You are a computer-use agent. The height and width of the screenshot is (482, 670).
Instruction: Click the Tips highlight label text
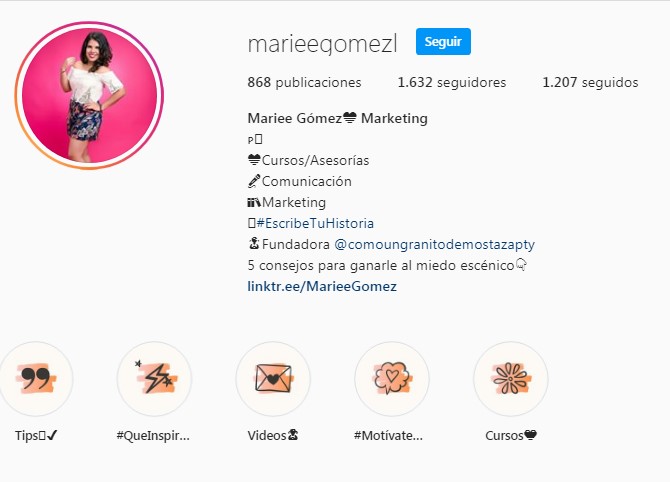36,435
